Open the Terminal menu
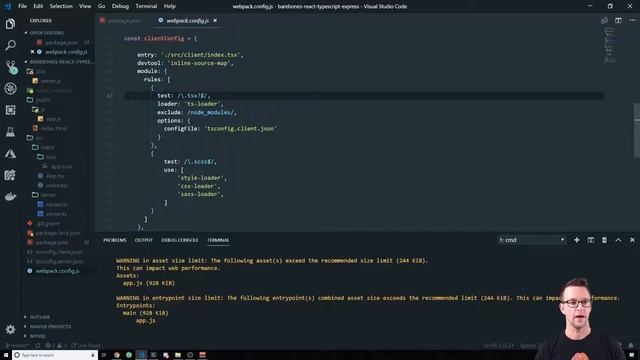The height and width of the screenshot is (360, 640). click(x=146, y=6)
